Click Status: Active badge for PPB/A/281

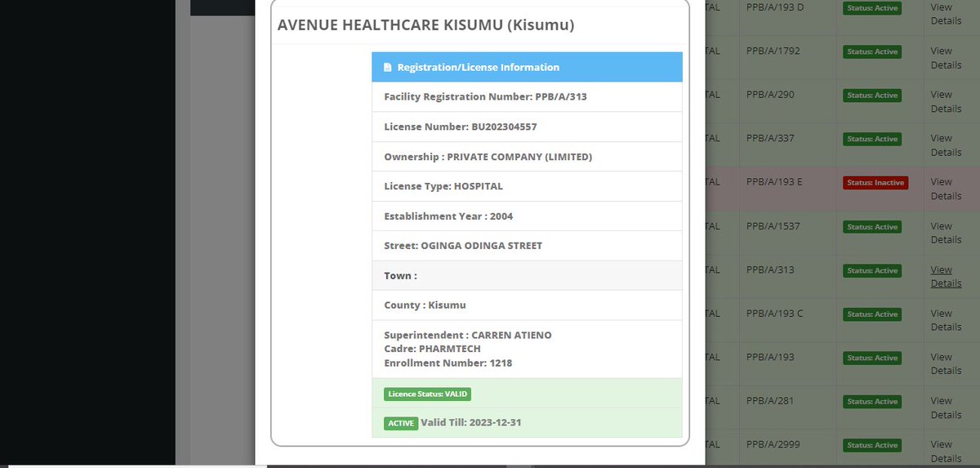[x=873, y=401]
